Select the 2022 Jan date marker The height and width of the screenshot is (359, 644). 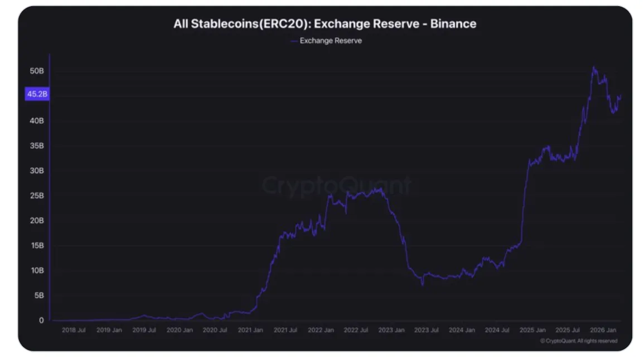coord(321,330)
